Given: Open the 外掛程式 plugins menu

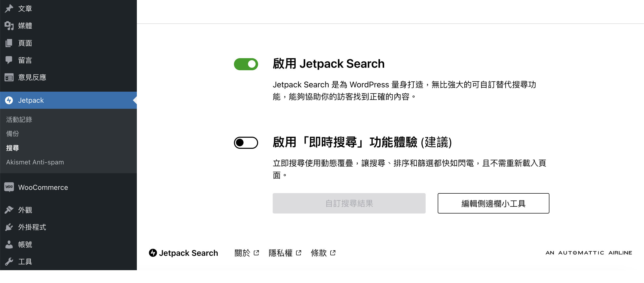Looking at the screenshot, I should (x=68, y=227).
